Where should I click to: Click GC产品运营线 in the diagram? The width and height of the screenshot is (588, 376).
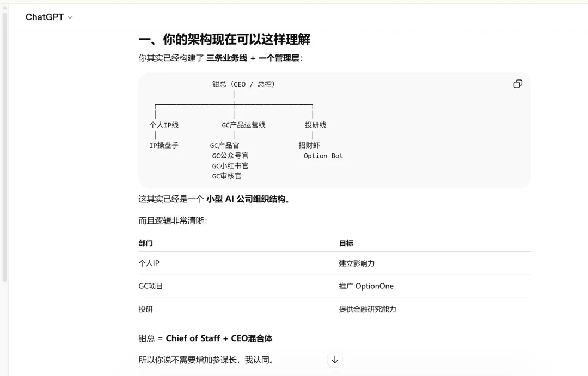(243, 125)
